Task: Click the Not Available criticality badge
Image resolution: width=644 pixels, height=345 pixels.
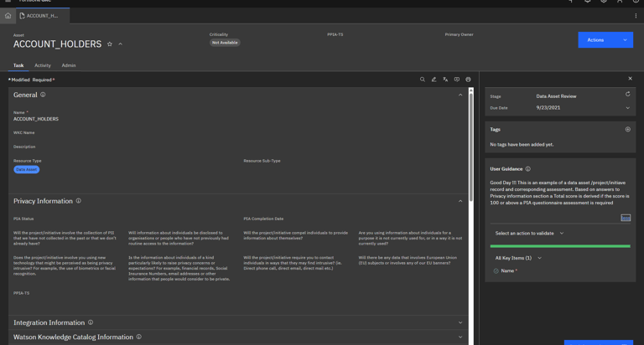Action: pyautogui.click(x=225, y=43)
